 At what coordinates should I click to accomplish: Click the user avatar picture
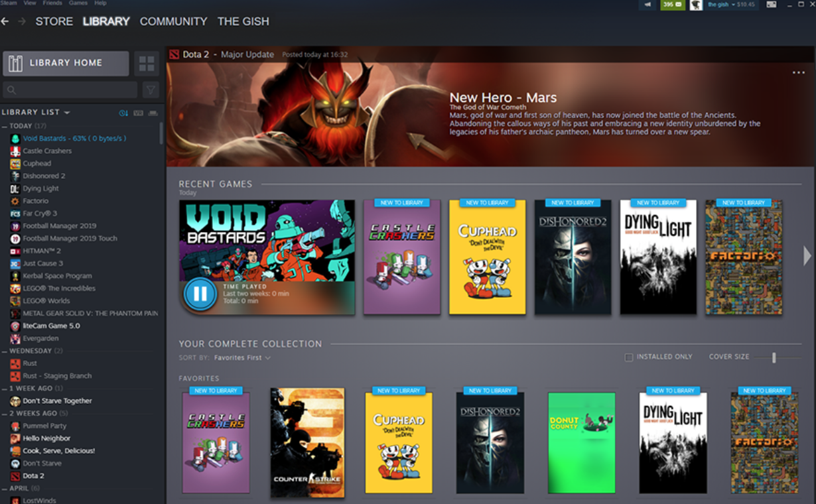pyautogui.click(x=696, y=5)
